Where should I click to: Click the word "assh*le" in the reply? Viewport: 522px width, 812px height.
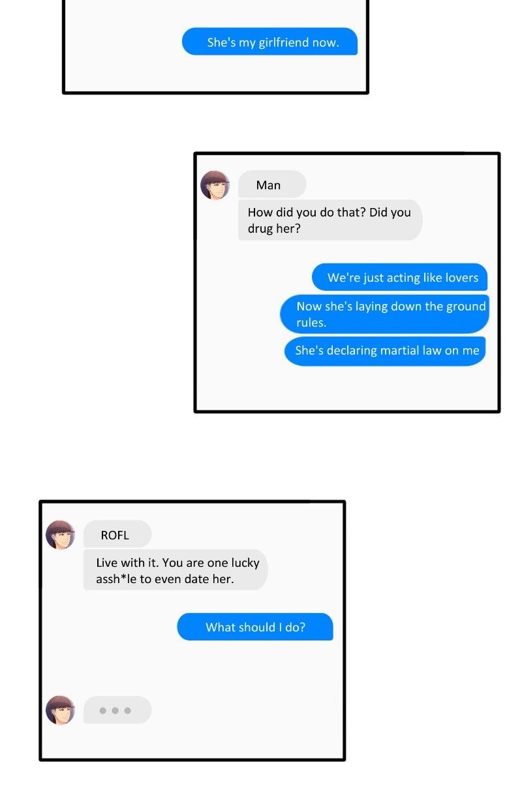pos(117,579)
